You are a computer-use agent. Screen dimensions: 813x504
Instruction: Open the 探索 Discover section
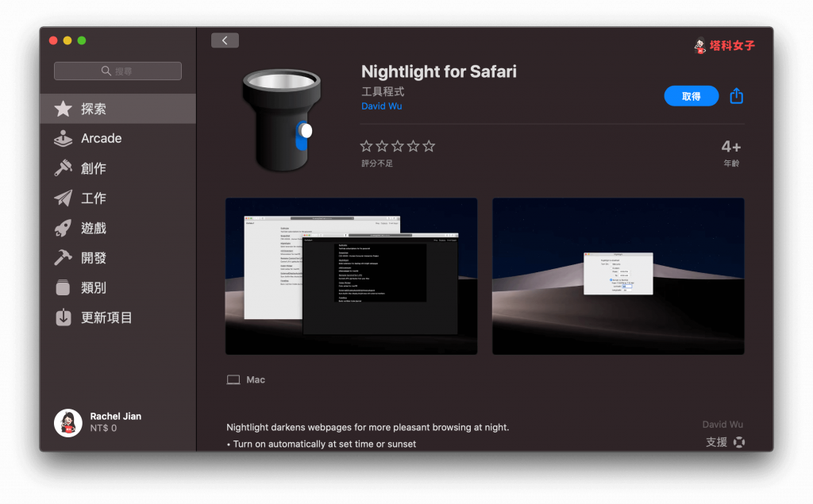[118, 109]
